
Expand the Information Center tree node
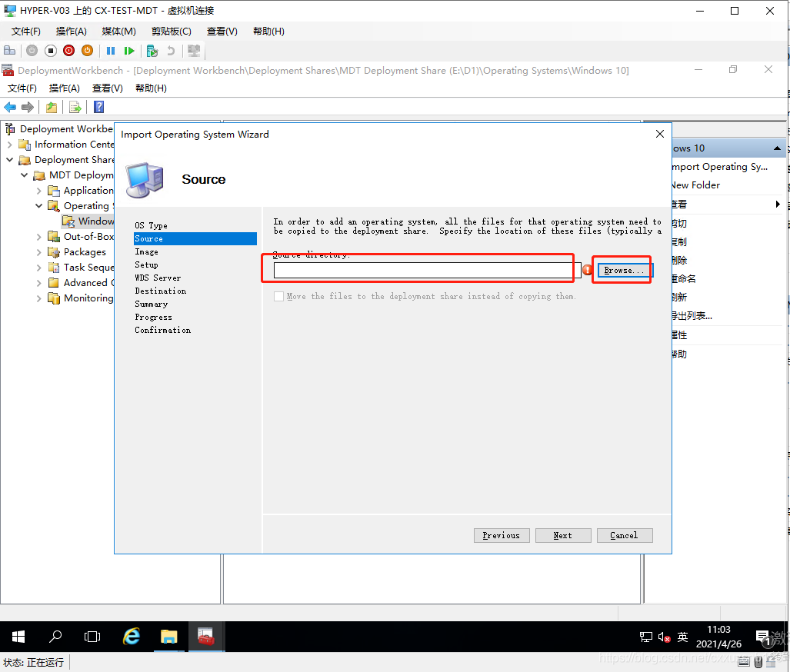coord(9,145)
